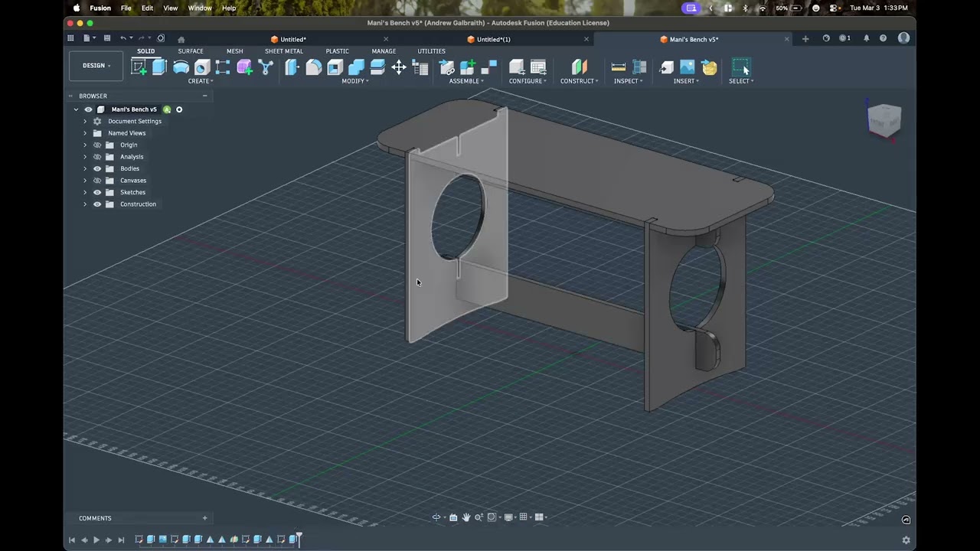Screen dimensions: 980x551
Task: Open the notifications bell
Action: 867,38
